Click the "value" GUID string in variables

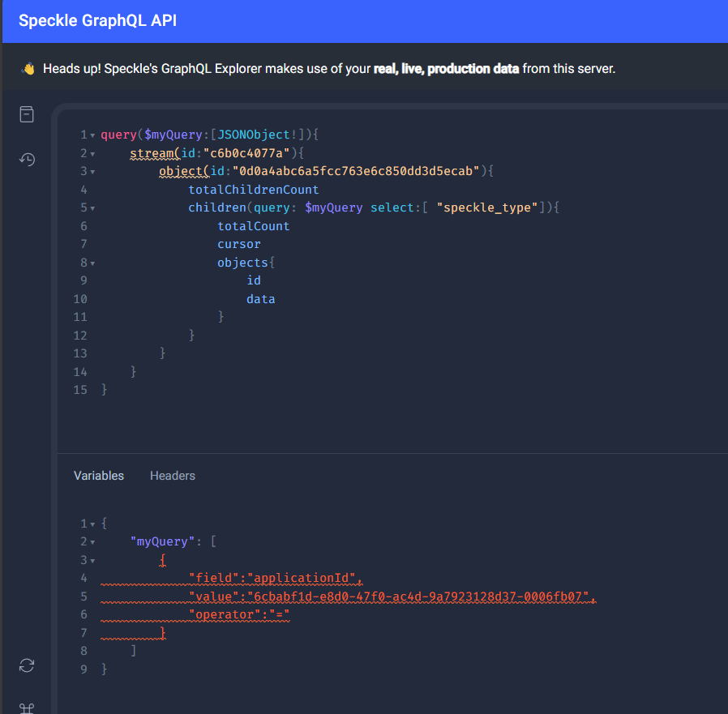pyautogui.click(x=418, y=596)
